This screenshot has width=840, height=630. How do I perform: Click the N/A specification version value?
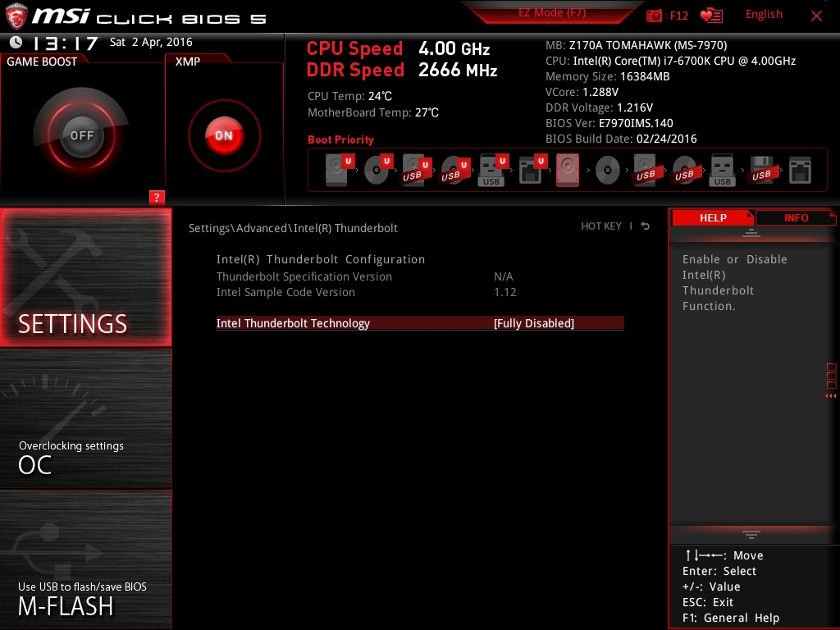pyautogui.click(x=503, y=276)
